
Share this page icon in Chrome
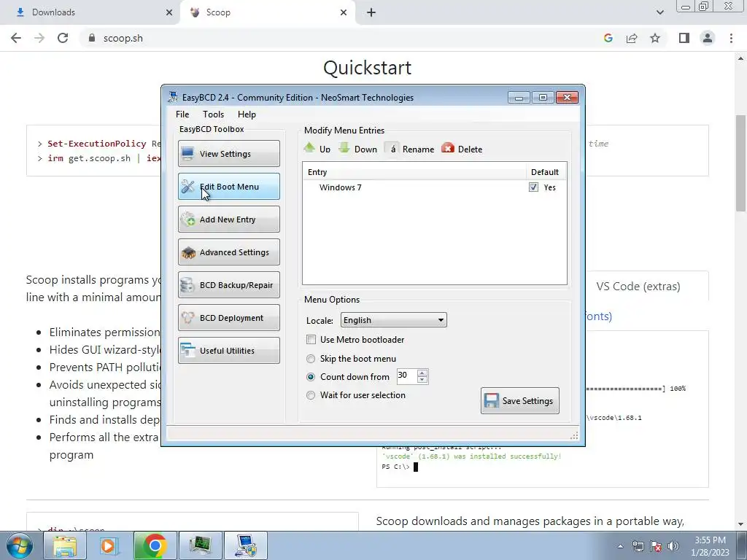point(632,38)
